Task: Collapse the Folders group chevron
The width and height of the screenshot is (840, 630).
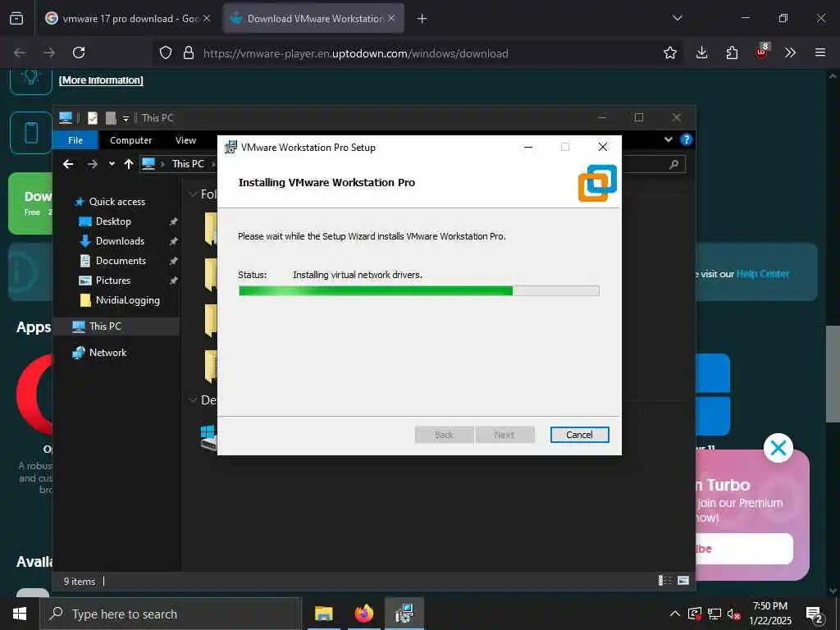Action: [x=193, y=194]
